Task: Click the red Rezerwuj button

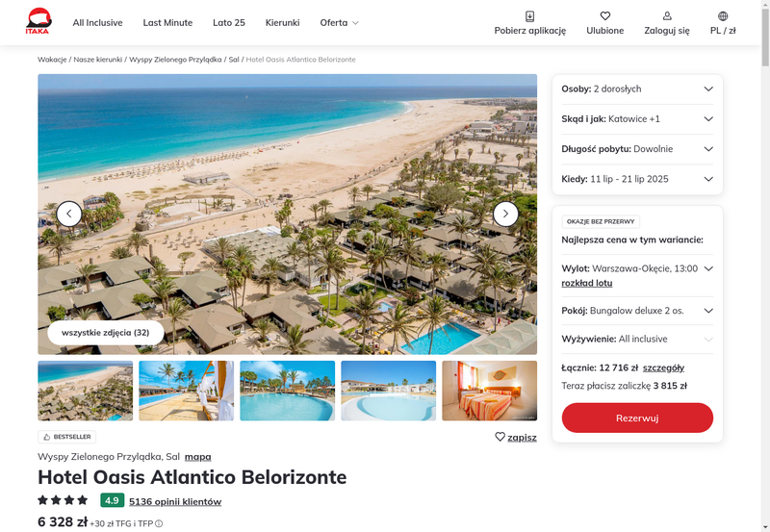Action: [x=637, y=418]
